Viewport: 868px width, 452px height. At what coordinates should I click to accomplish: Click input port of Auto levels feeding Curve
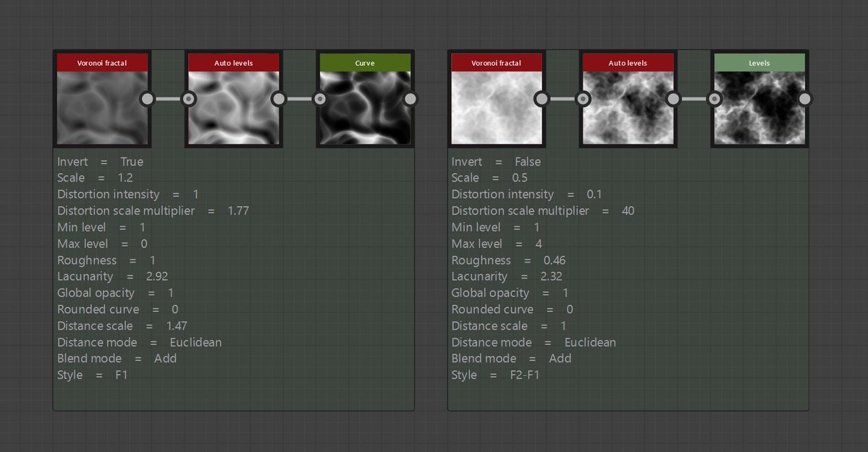189,99
